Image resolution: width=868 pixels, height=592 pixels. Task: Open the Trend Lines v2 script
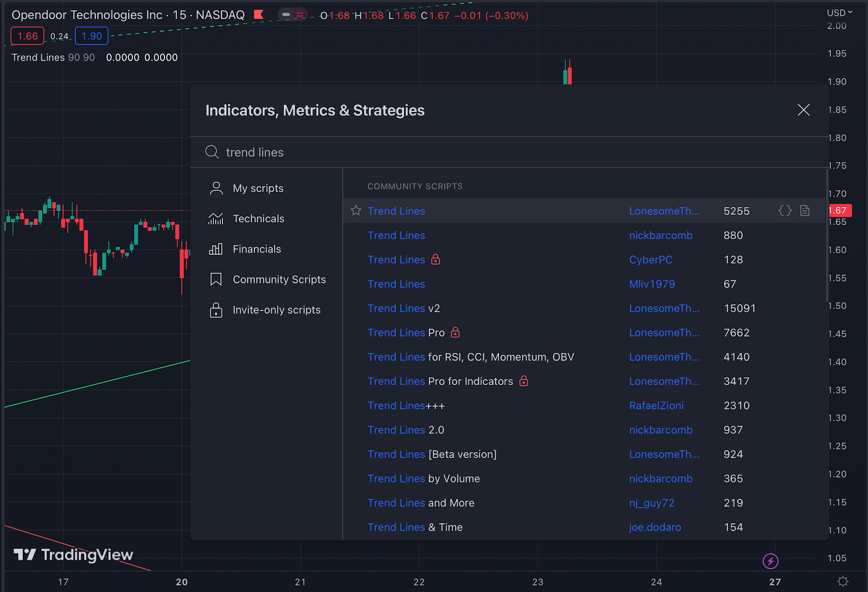(404, 308)
